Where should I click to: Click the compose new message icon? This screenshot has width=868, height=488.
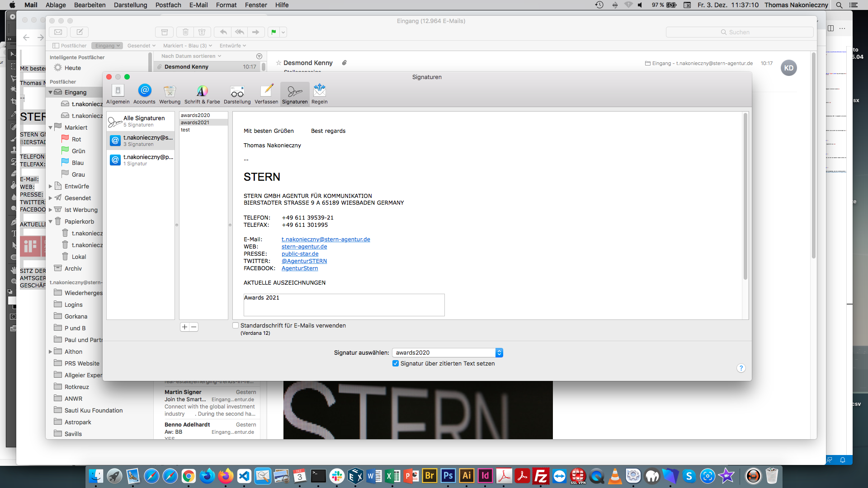pyautogui.click(x=80, y=32)
